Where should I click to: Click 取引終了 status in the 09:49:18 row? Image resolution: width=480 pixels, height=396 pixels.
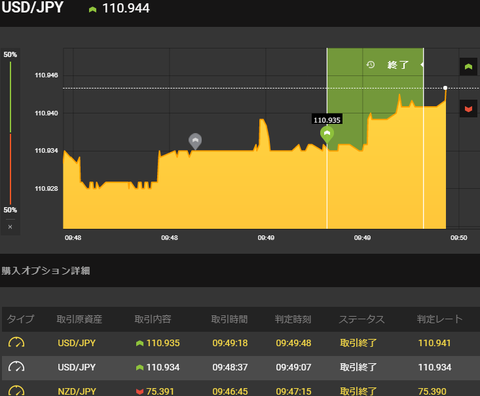[358, 343]
